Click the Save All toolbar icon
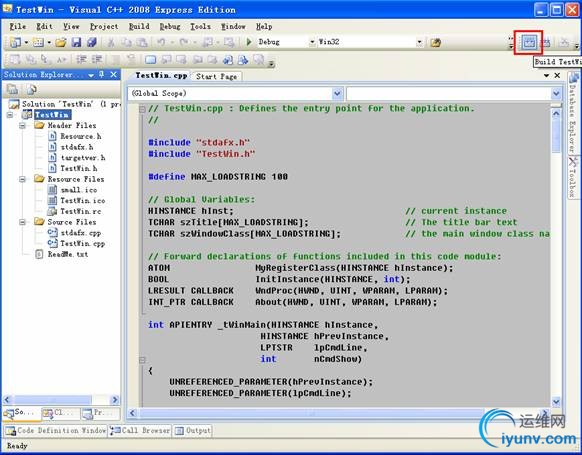The height and width of the screenshot is (455, 582). tap(92, 42)
